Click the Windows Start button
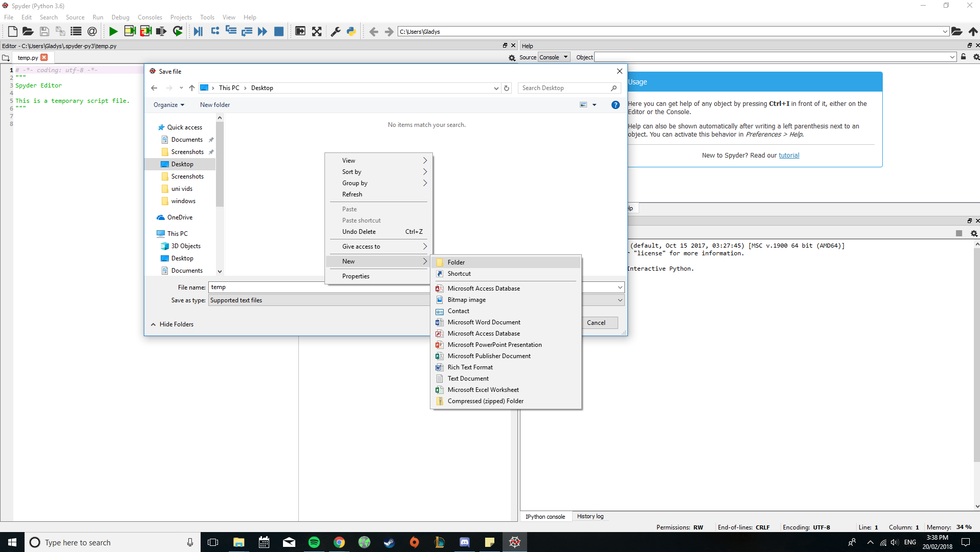 point(12,542)
